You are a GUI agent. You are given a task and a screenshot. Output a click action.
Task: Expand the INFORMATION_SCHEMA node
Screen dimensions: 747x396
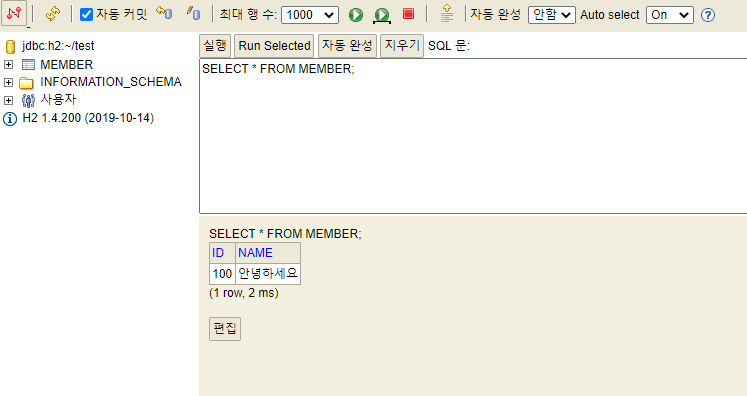9,82
